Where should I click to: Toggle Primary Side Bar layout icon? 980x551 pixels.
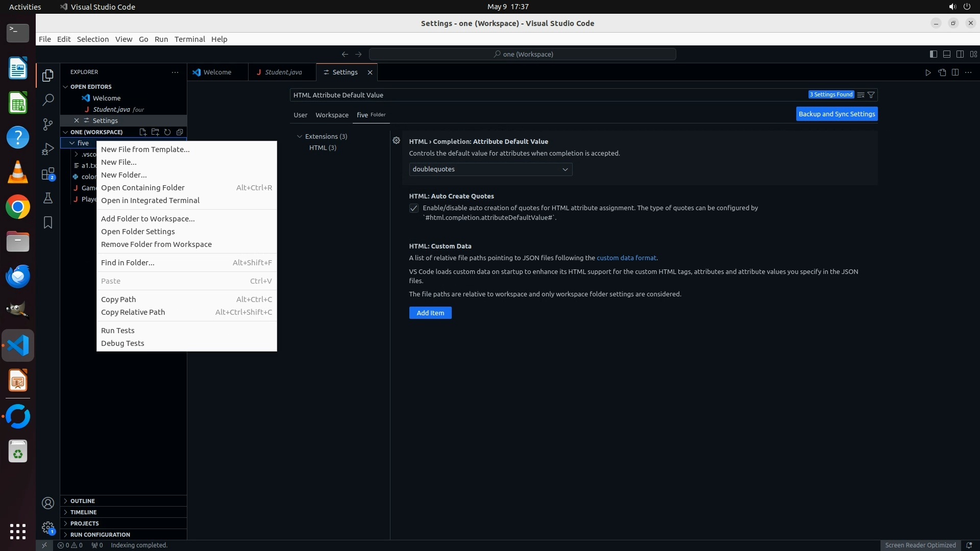(x=933, y=54)
